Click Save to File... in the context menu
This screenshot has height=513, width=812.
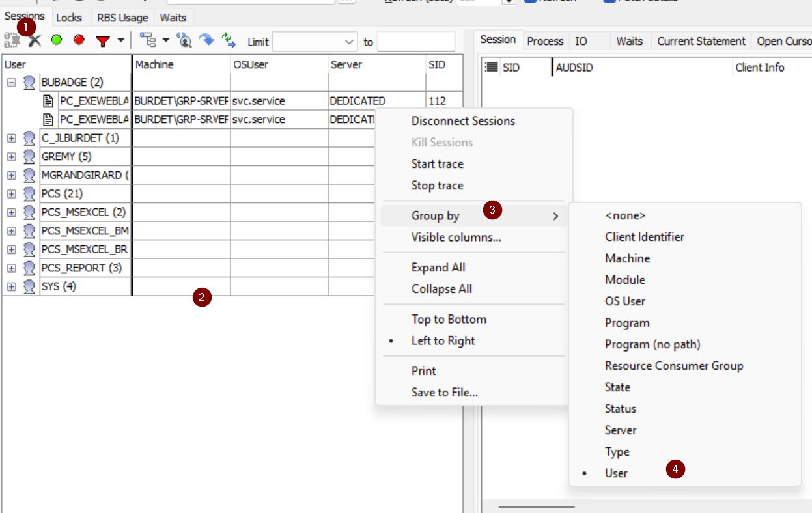tap(445, 393)
